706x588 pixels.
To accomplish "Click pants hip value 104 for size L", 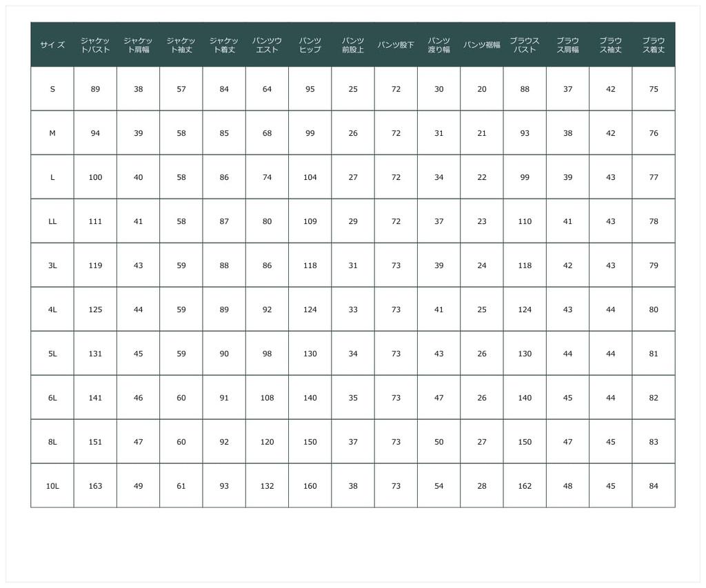I will [310, 177].
